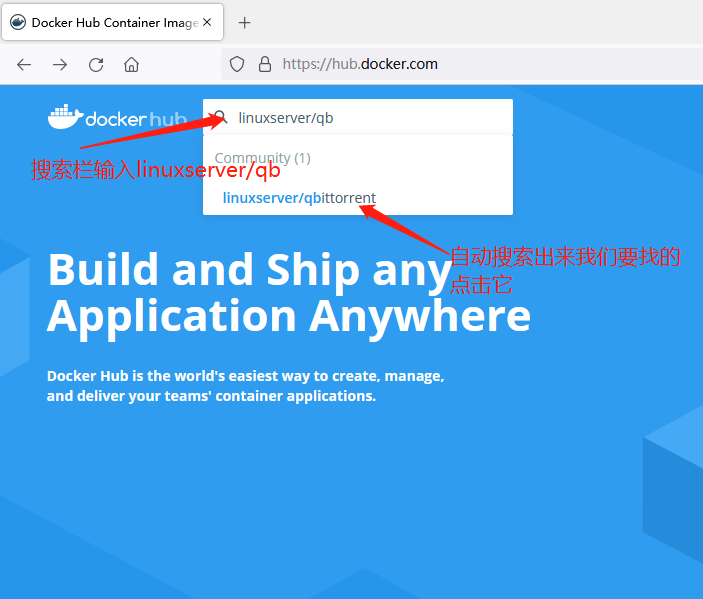Image resolution: width=703 pixels, height=599 pixels.
Task: Click the search magnifier icon
Action: coord(221,117)
